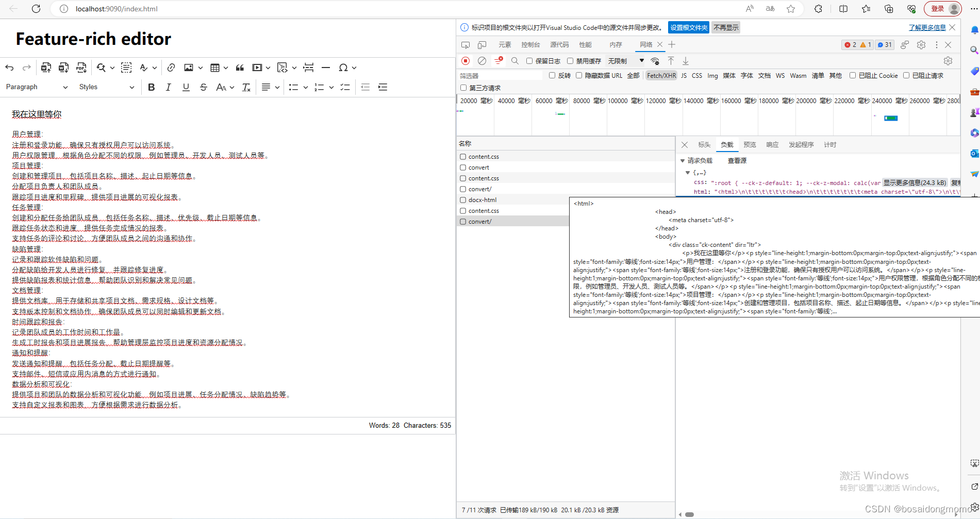This screenshot has height=519, width=980.
Task: Check the 第三方请求 checkbox
Action: (x=463, y=88)
